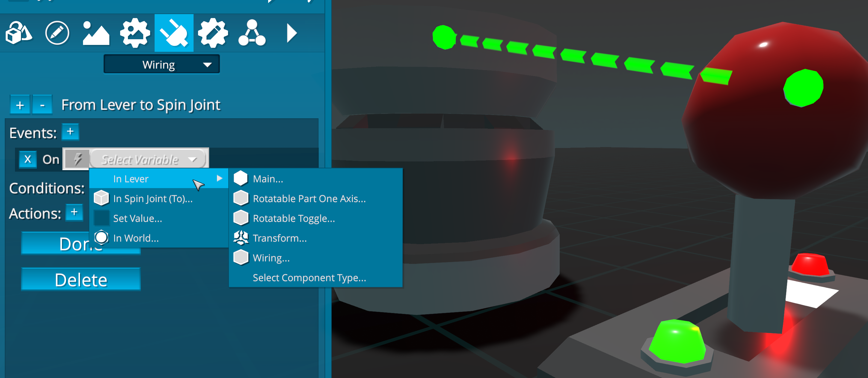Open the shapes and objects toolbar icon
The height and width of the screenshot is (378, 868).
pyautogui.click(x=19, y=33)
